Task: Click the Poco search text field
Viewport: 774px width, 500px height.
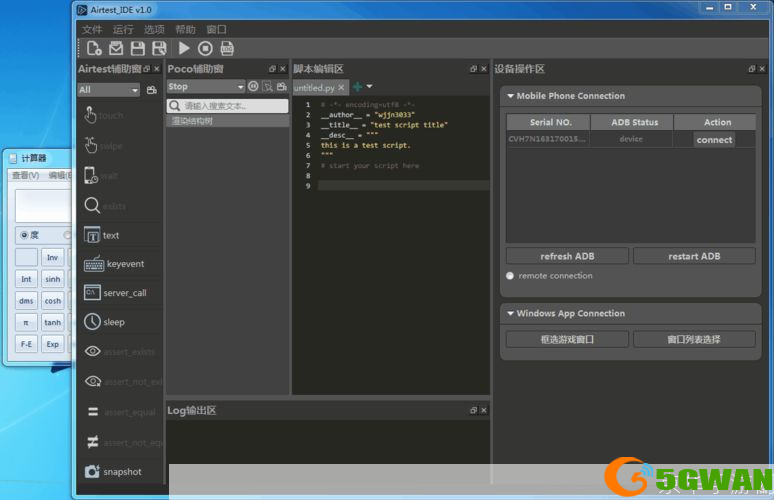Action: (x=228, y=106)
